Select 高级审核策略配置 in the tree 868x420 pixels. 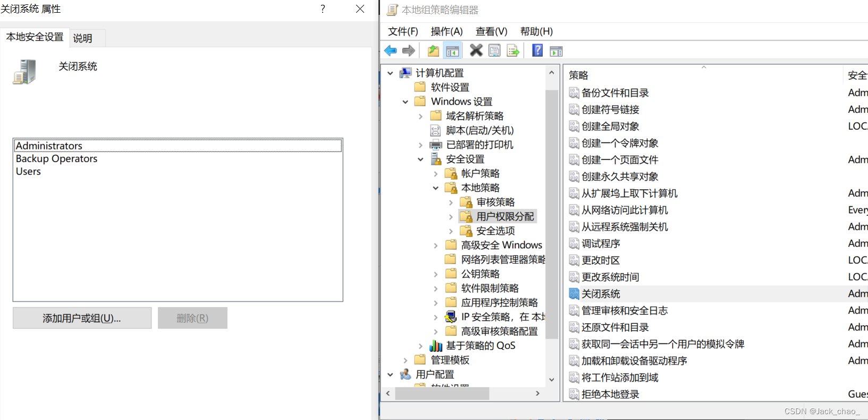click(499, 331)
